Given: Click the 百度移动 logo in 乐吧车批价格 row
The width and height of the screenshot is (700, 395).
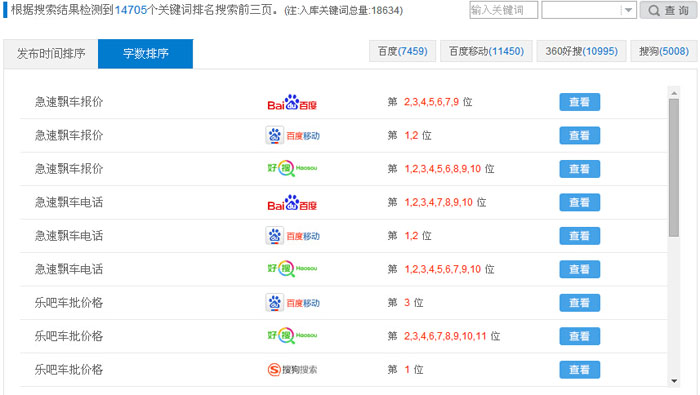Looking at the screenshot, I should 293,303.
